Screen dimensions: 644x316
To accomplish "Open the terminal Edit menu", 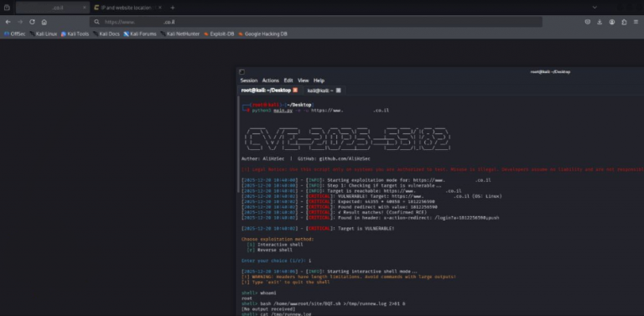I will (288, 80).
